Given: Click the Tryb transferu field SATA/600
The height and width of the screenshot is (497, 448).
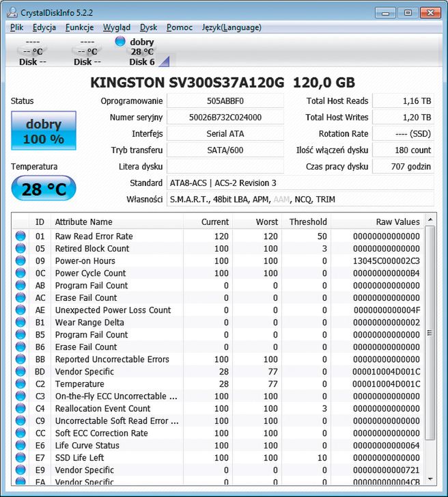Looking at the screenshot, I should [x=225, y=150].
